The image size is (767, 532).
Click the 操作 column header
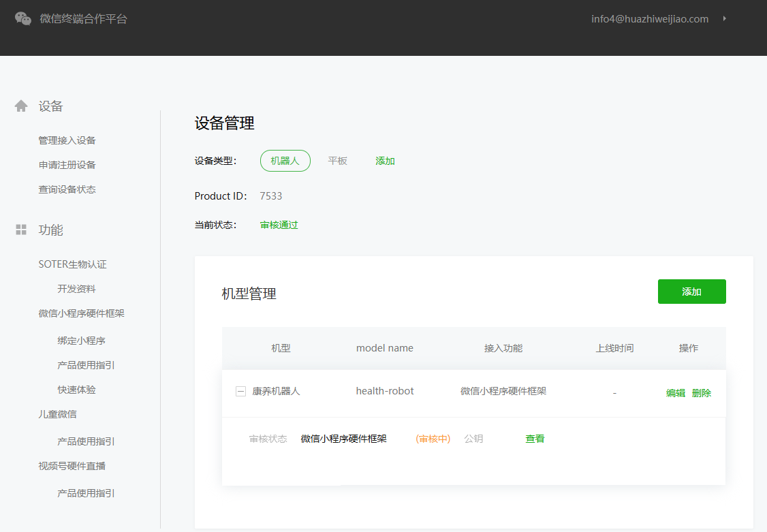pyautogui.click(x=688, y=348)
